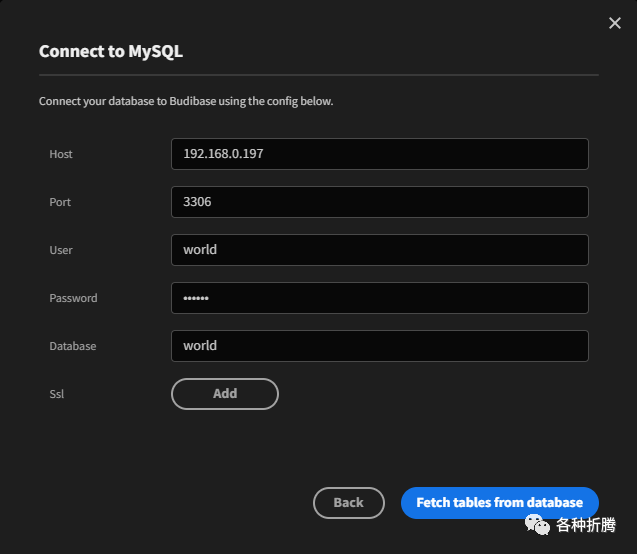637x554 pixels.
Task: Click the Port label
Action: click(60, 202)
